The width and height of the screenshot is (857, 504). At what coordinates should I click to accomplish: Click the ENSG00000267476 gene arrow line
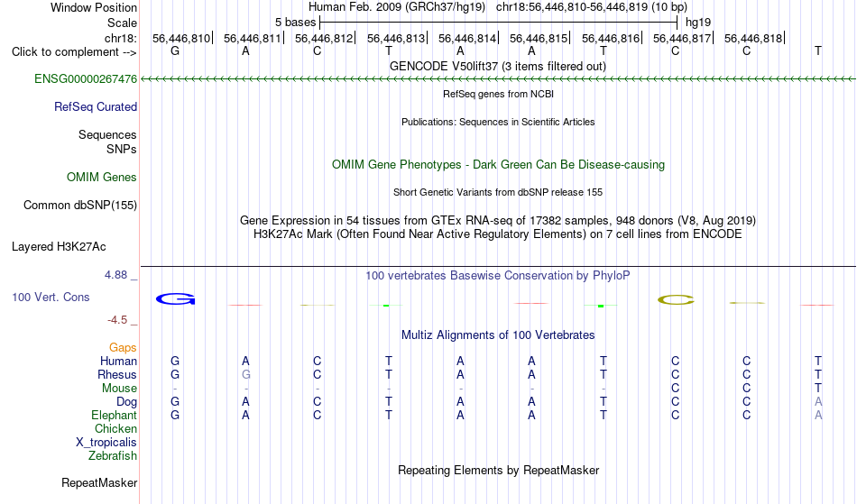(498, 79)
